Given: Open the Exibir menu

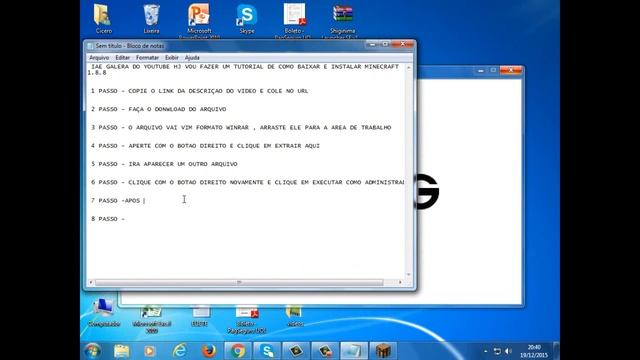Looking at the screenshot, I should click(171, 58).
